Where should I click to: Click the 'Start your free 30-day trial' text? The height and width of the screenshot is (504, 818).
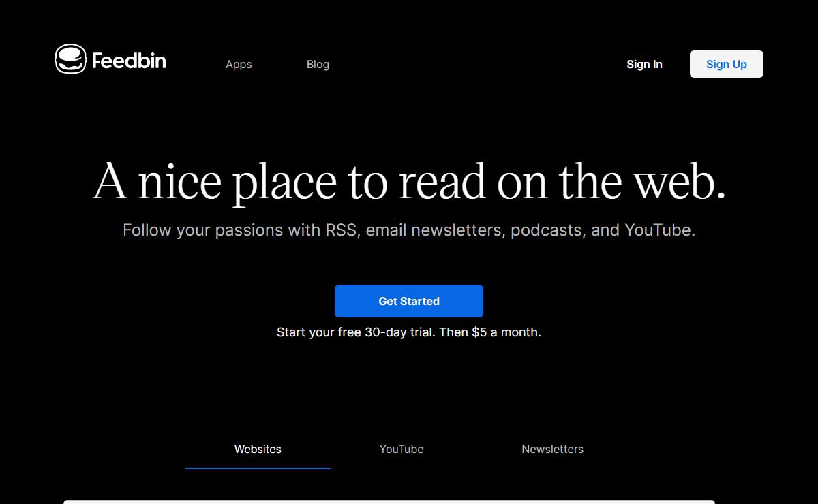click(x=356, y=332)
